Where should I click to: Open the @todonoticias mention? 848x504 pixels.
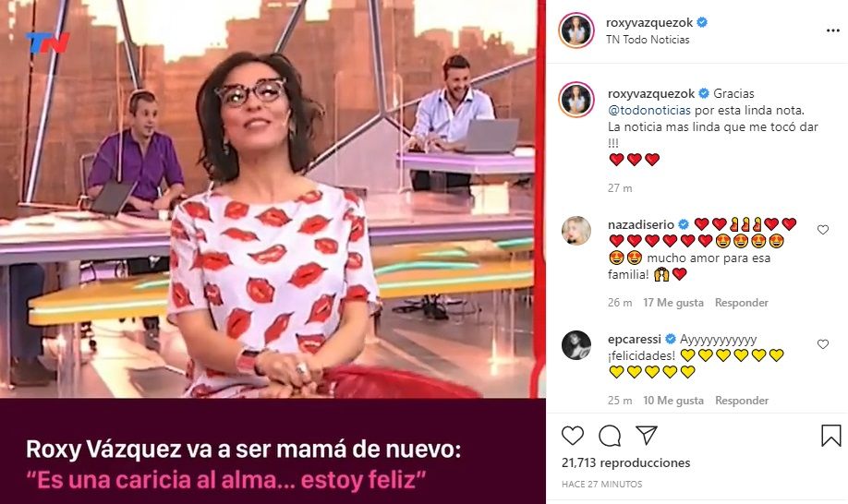pos(649,110)
